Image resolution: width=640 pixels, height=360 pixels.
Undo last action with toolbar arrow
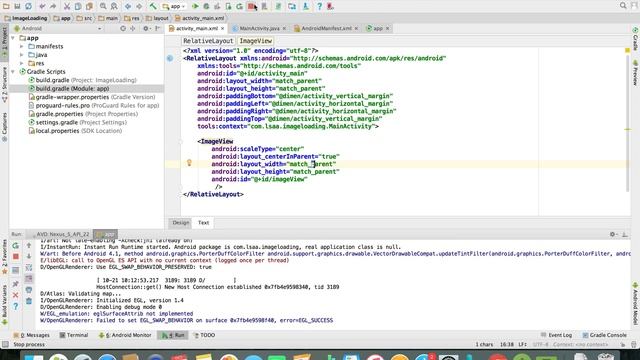[42, 6]
